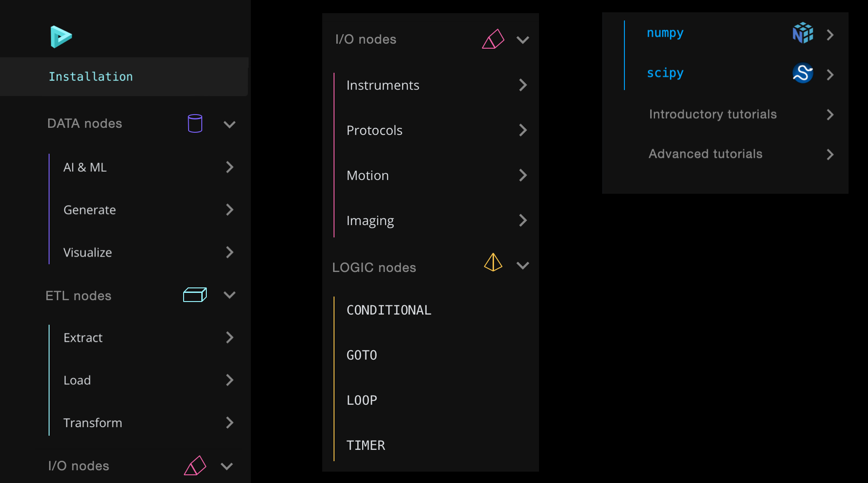Open the Transform section under ETL nodes

[x=93, y=423]
